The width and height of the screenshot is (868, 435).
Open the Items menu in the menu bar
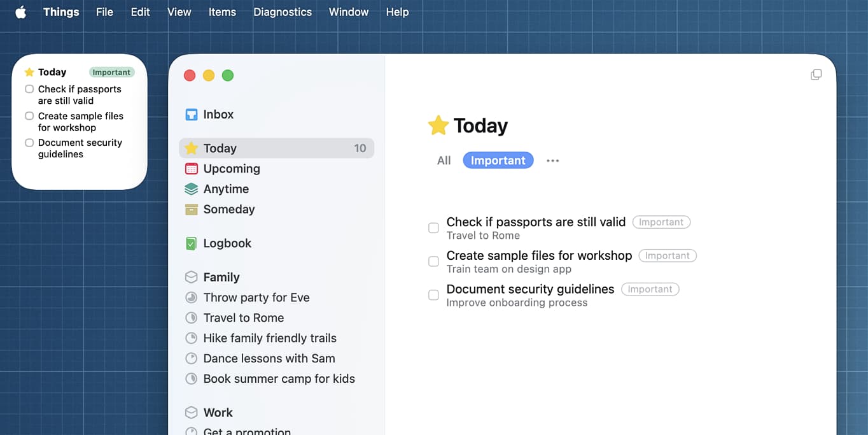(222, 11)
